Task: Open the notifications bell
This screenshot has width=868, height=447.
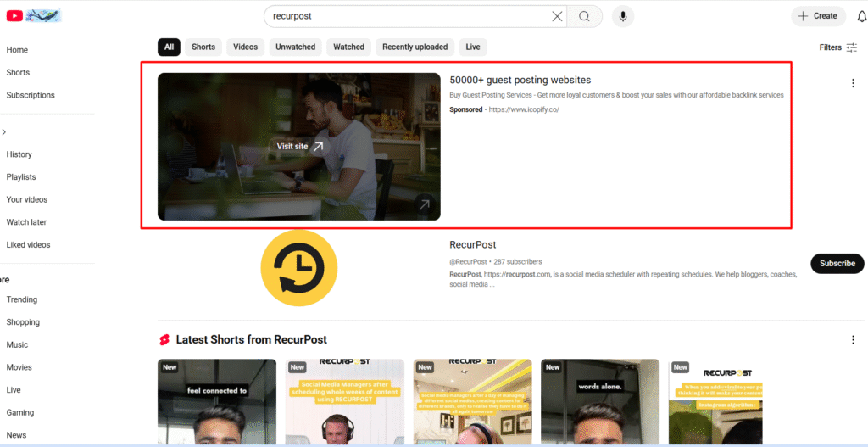Action: click(x=861, y=17)
